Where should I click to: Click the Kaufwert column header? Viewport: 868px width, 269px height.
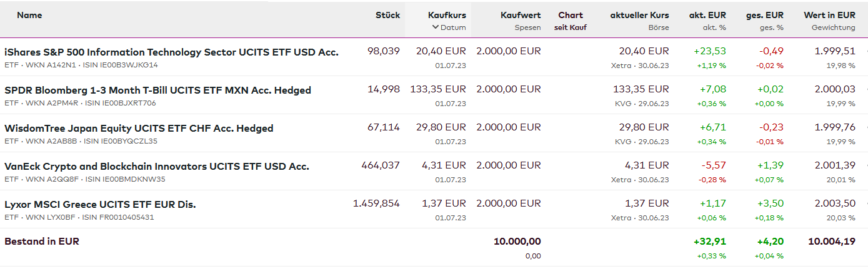coord(521,15)
